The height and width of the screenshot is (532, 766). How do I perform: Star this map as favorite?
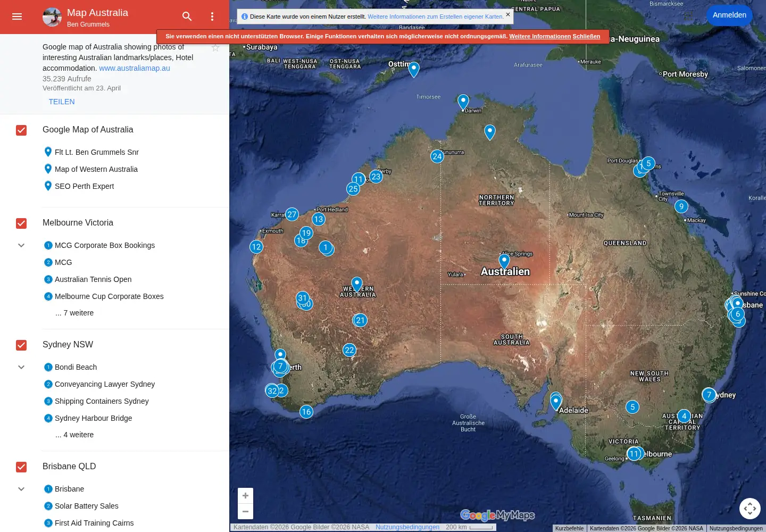click(x=215, y=48)
